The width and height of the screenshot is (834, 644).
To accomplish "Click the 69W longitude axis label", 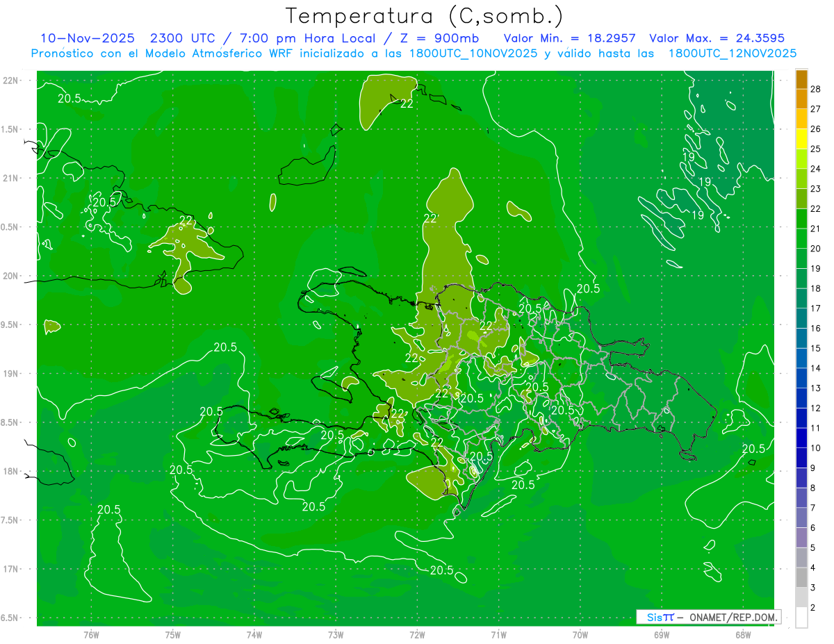I will [x=662, y=635].
